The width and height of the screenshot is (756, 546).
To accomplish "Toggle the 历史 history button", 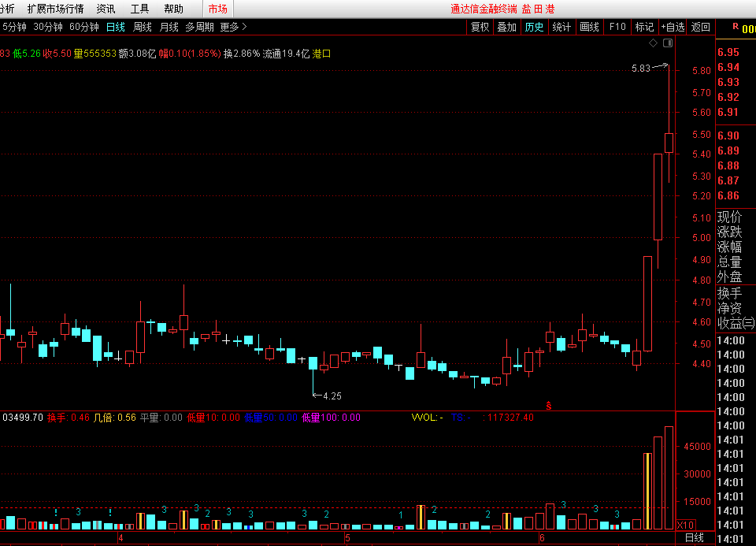I will click(x=534, y=27).
